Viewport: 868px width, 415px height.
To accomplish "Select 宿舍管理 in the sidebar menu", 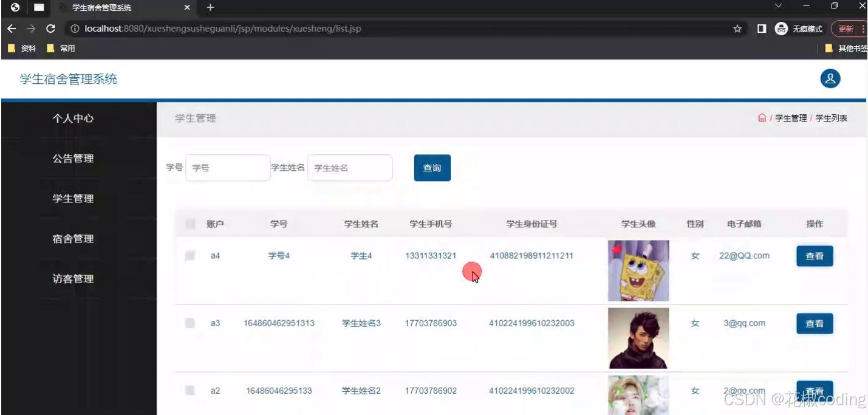I will (x=73, y=238).
